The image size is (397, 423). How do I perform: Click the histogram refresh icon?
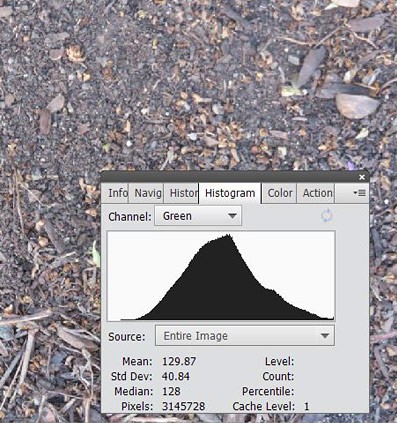click(327, 216)
